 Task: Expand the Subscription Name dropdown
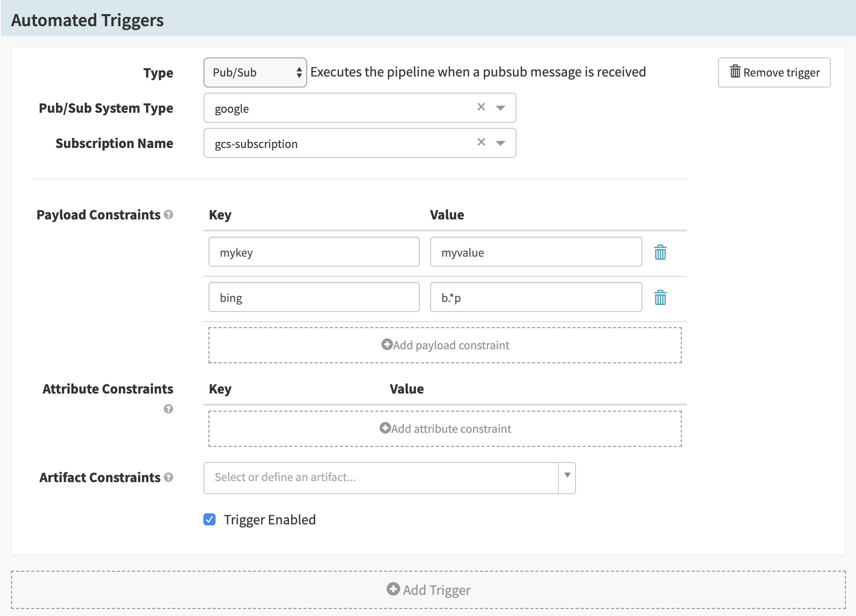coord(501,143)
